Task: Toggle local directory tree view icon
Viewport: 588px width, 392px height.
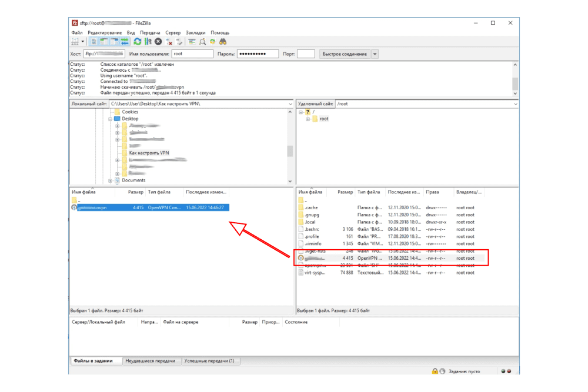Action: pos(104,42)
